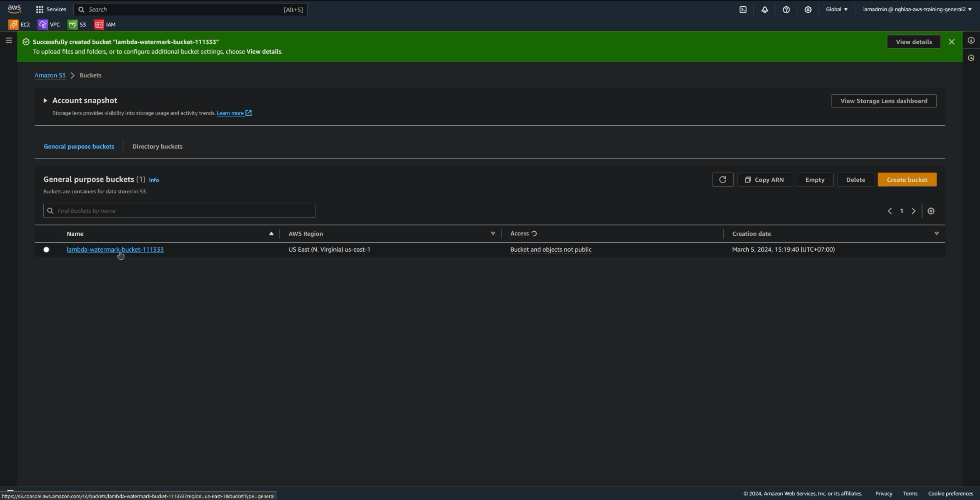Click Terms link in footer
This screenshot has height=500, width=980.
910,494
